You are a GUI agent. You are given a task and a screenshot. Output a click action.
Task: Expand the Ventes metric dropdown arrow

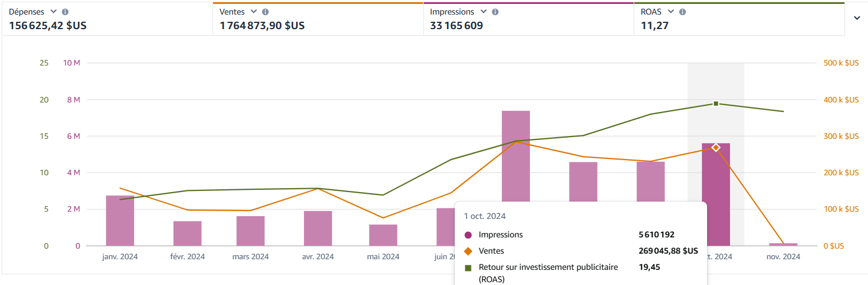[253, 12]
